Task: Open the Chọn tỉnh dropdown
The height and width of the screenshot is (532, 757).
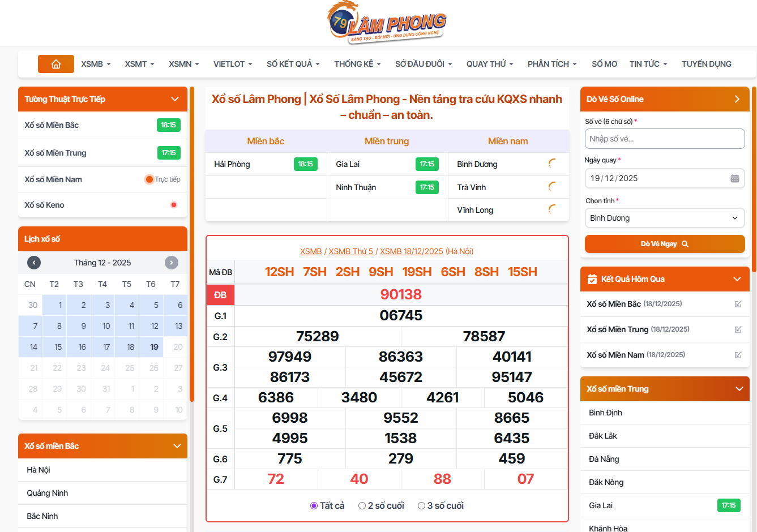Action: click(665, 218)
